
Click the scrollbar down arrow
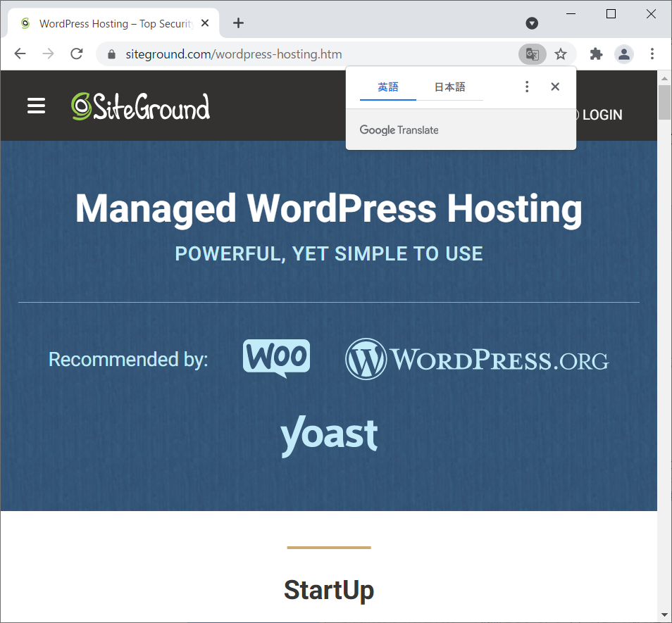(x=664, y=615)
